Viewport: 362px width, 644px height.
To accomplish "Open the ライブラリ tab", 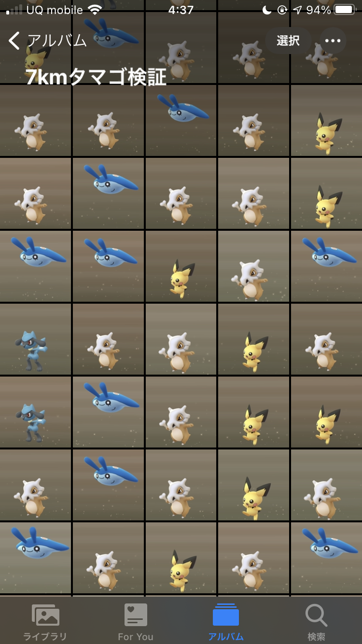I will [45, 622].
